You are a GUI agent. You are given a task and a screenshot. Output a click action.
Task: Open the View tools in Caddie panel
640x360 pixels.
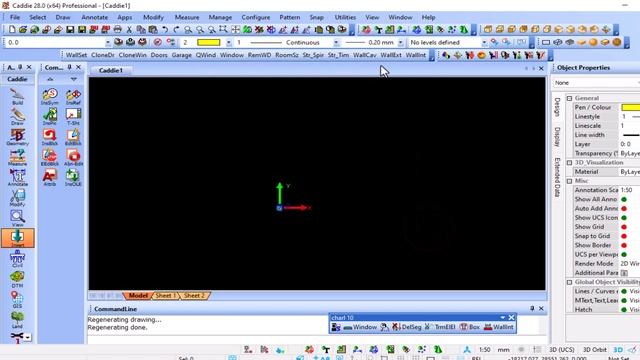tap(17, 218)
